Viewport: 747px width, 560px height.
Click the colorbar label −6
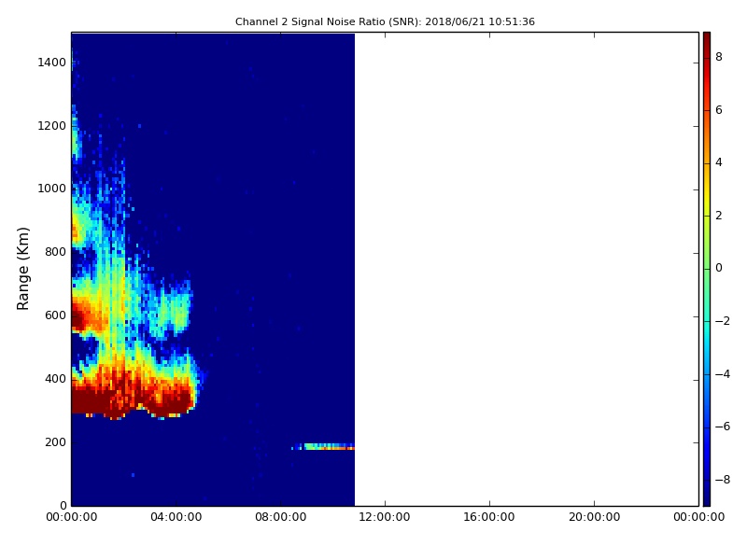[x=722, y=427]
